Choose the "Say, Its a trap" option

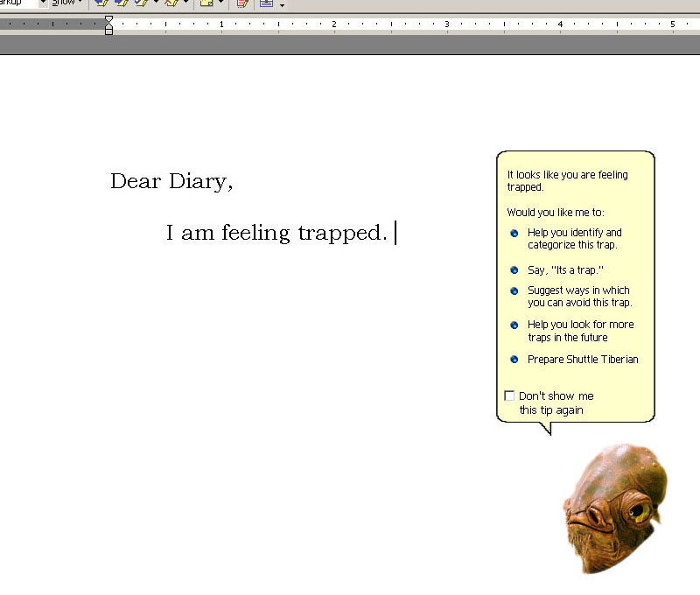coord(556,270)
